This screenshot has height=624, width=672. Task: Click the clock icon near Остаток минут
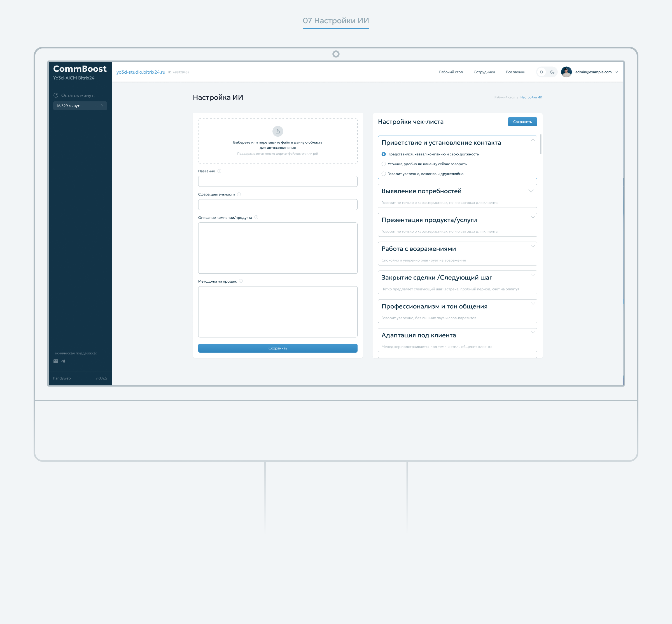tap(56, 96)
